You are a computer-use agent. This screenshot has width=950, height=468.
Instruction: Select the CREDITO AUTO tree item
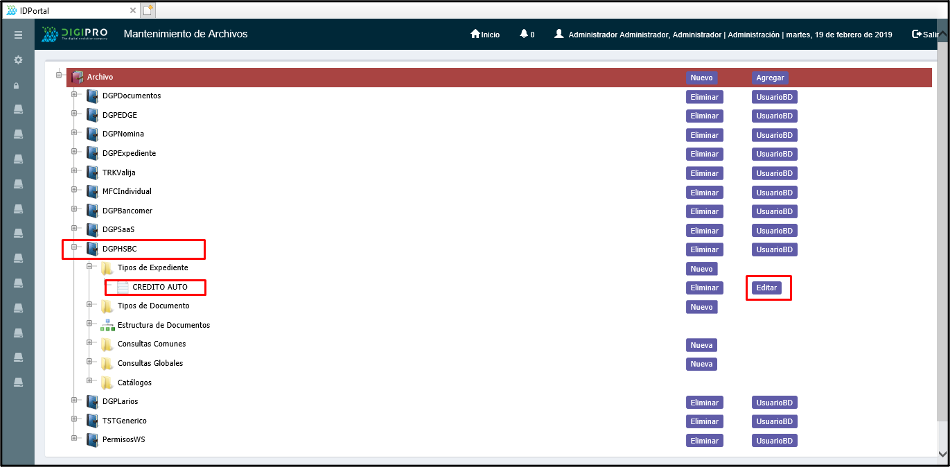point(159,287)
